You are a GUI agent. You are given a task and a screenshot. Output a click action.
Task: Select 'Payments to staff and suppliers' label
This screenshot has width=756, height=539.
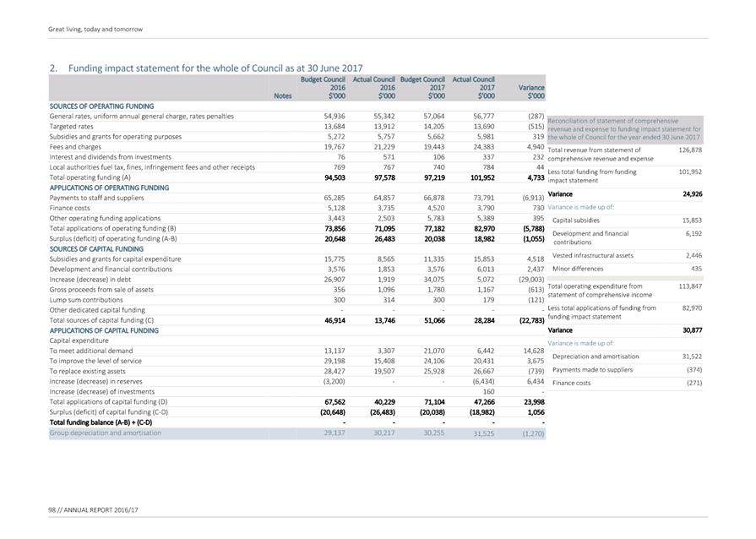click(96, 198)
